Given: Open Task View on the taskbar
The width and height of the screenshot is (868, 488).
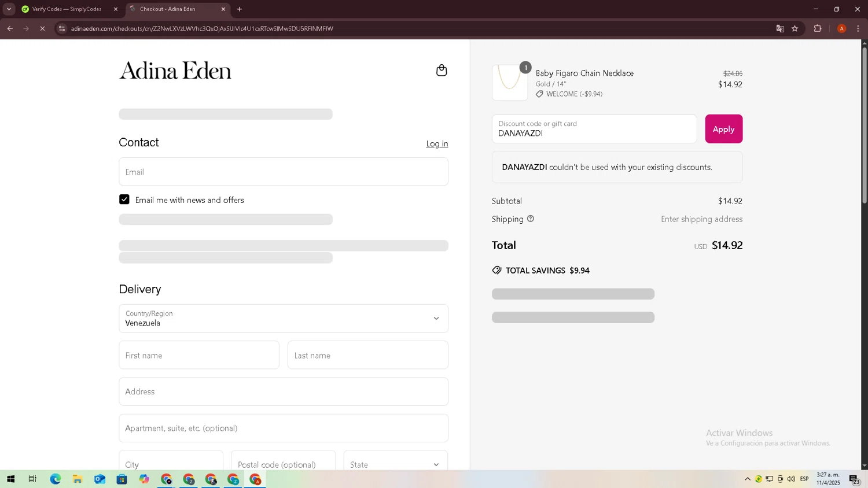Looking at the screenshot, I should pos(32,479).
